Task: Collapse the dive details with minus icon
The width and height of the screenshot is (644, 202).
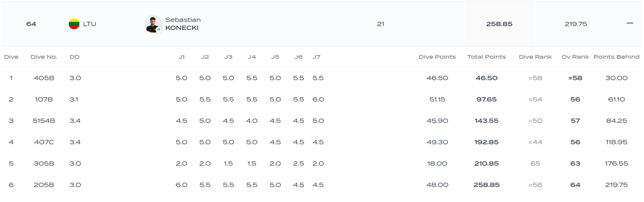Action: coord(630,23)
